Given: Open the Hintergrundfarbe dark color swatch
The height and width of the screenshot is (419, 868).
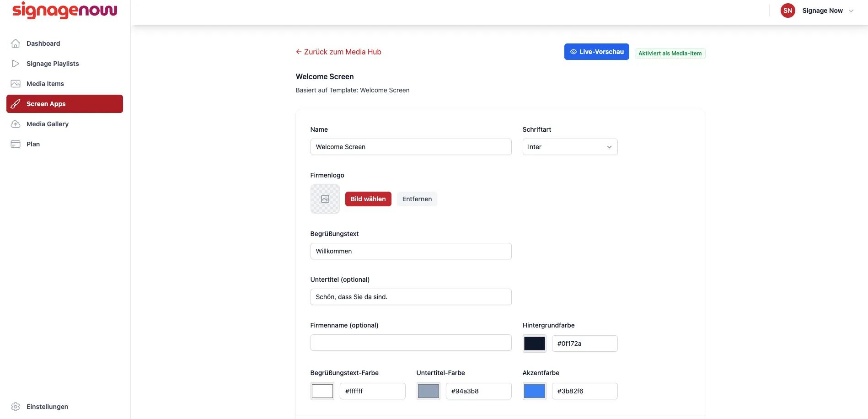Looking at the screenshot, I should (x=535, y=344).
